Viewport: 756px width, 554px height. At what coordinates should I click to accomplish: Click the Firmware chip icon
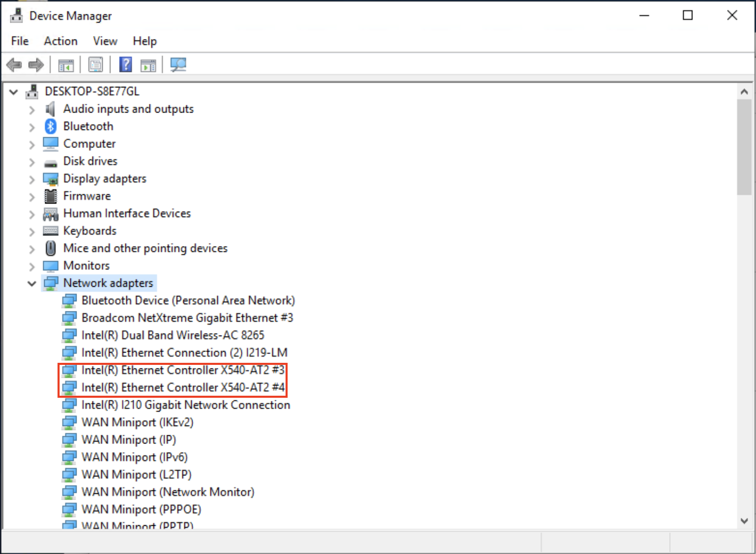(50, 196)
